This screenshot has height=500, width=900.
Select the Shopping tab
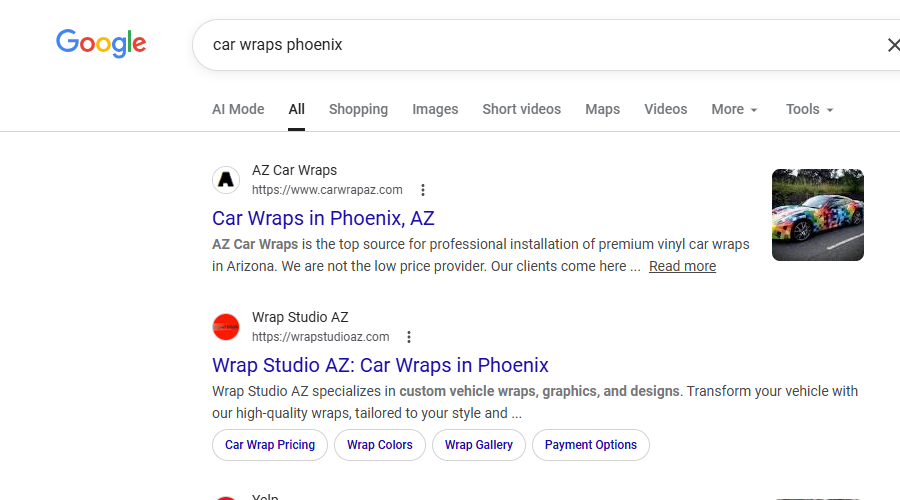point(358,109)
